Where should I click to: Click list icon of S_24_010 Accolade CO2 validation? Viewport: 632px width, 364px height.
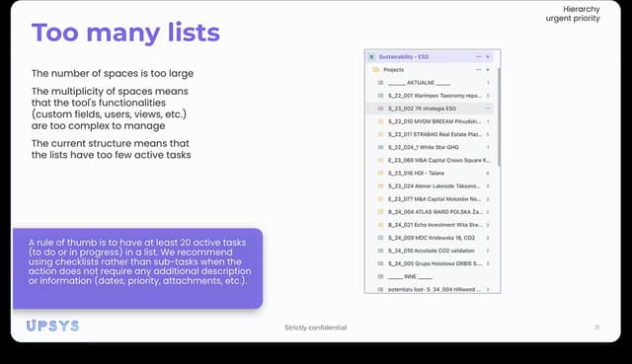[380, 251]
